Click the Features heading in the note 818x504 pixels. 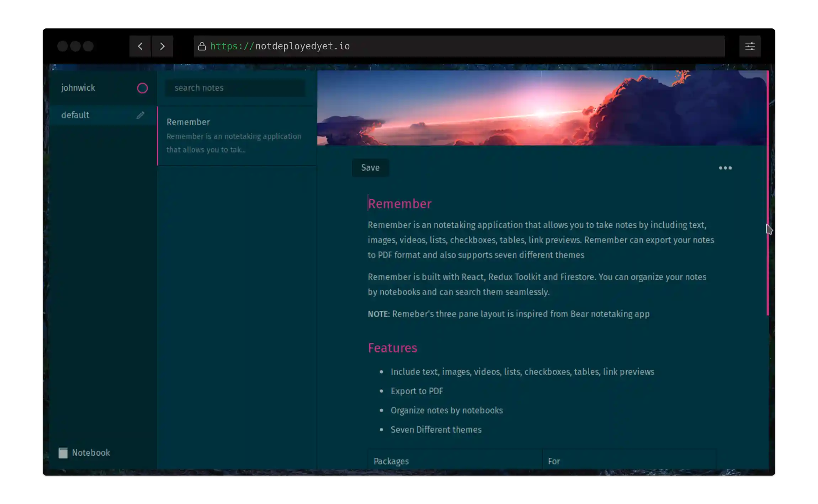(393, 348)
